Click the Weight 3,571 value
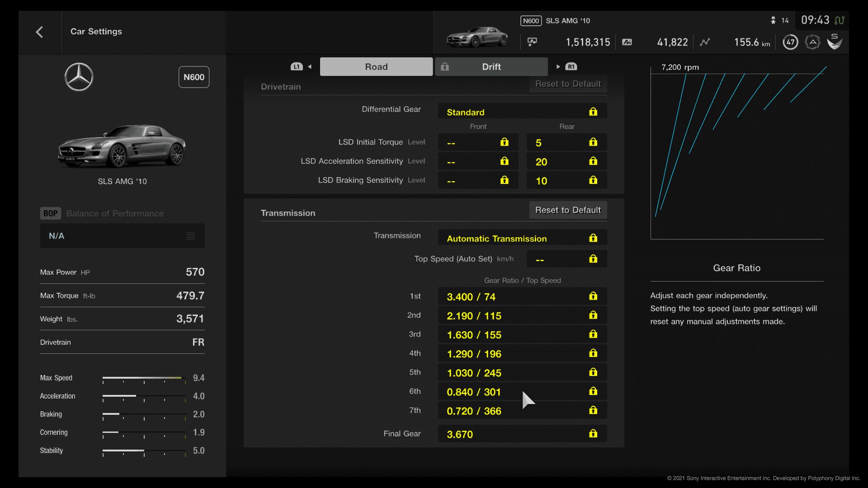 click(190, 319)
